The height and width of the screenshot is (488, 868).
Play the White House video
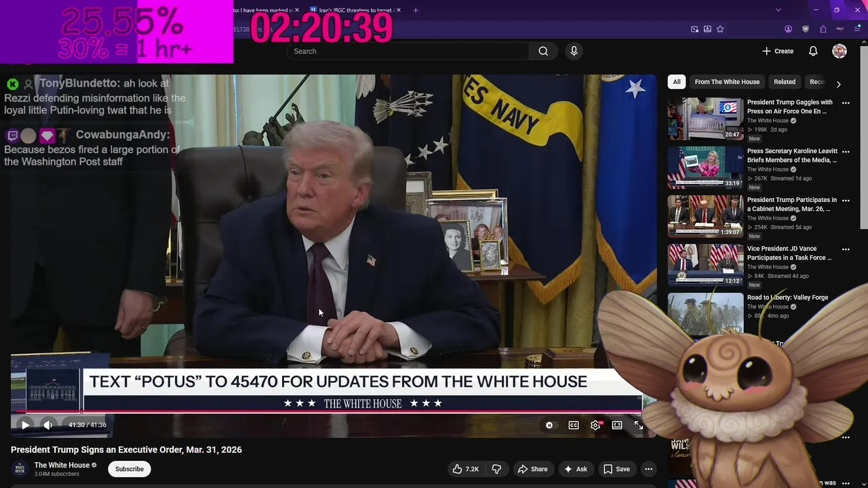25,425
